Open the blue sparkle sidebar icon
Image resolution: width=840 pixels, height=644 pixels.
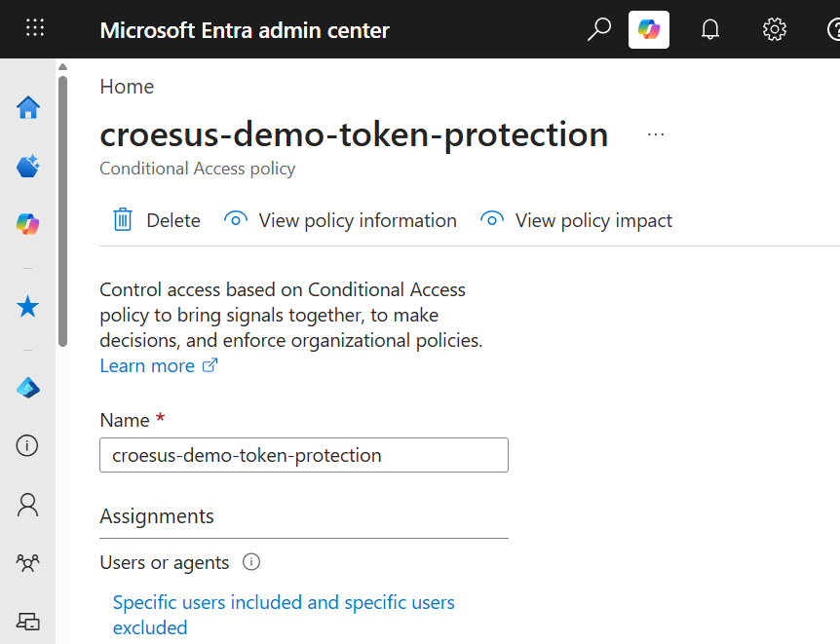click(x=28, y=166)
